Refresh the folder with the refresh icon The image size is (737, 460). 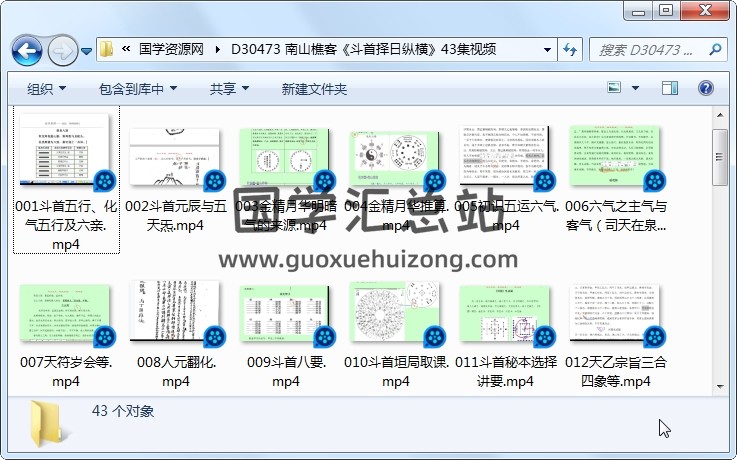pos(570,49)
